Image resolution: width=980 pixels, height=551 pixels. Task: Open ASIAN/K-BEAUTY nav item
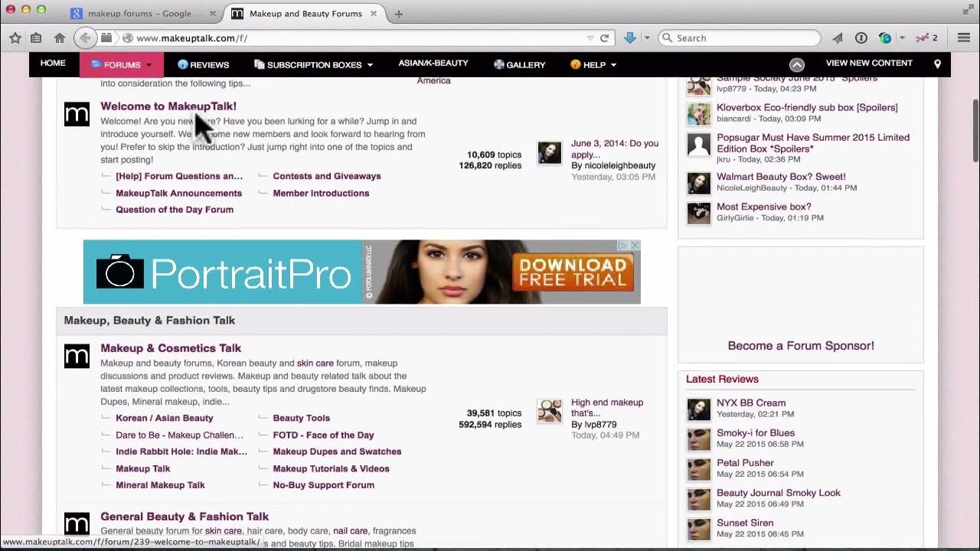433,64
